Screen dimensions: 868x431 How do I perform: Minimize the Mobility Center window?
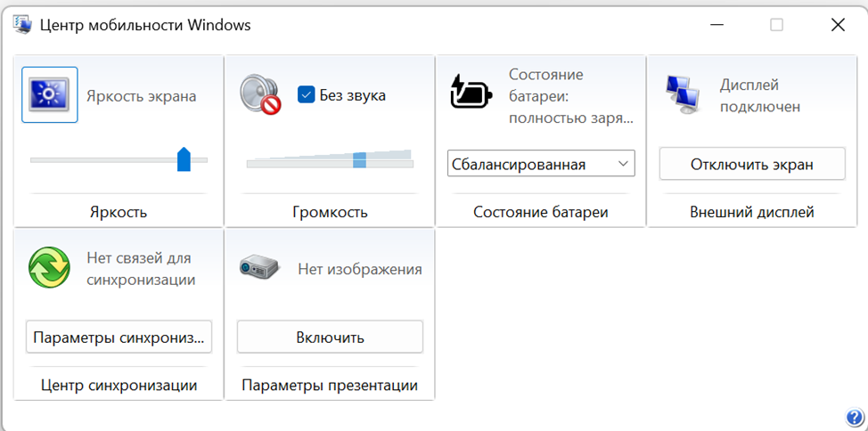[717, 25]
